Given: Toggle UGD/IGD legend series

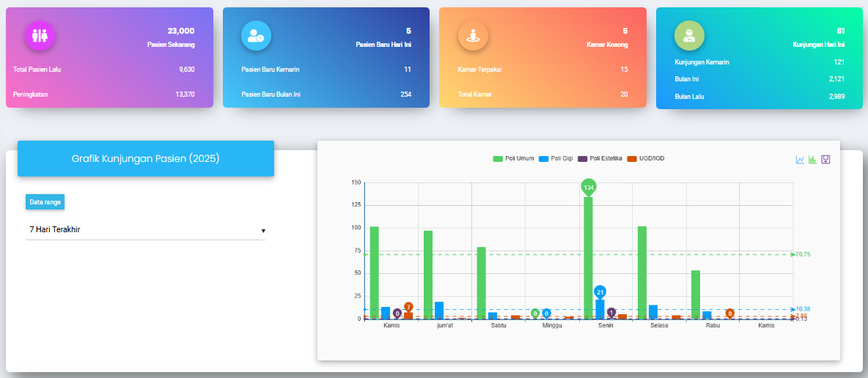Looking at the screenshot, I should click(645, 158).
